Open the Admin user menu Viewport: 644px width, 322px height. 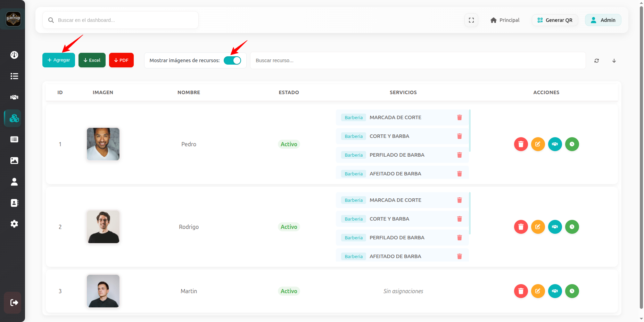pyautogui.click(x=603, y=20)
